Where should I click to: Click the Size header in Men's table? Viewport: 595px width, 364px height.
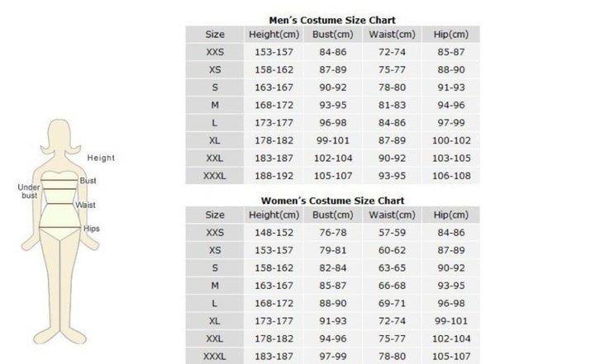coord(215,35)
